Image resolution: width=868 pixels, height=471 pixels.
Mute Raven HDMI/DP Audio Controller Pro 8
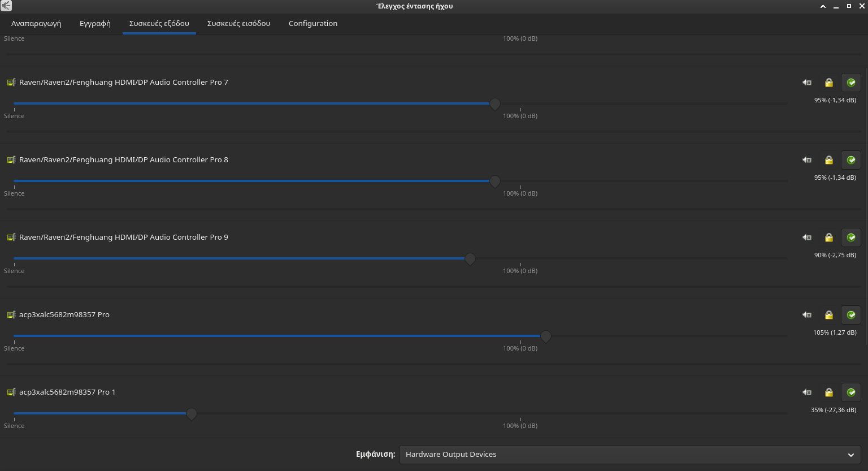(807, 160)
